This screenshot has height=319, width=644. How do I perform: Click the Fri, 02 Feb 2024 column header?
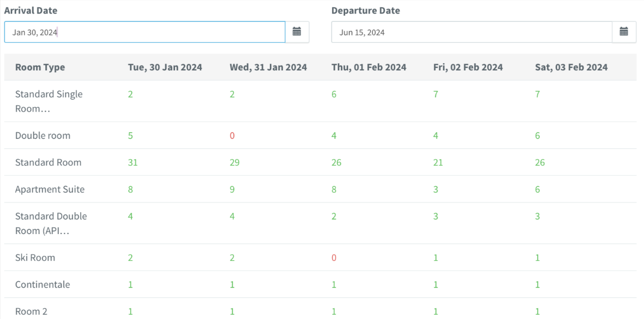click(468, 67)
